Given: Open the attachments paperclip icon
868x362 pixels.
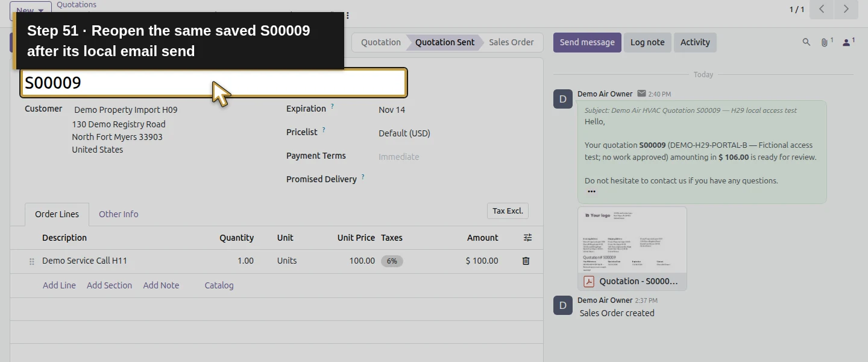Looking at the screenshot, I should pyautogui.click(x=826, y=42).
